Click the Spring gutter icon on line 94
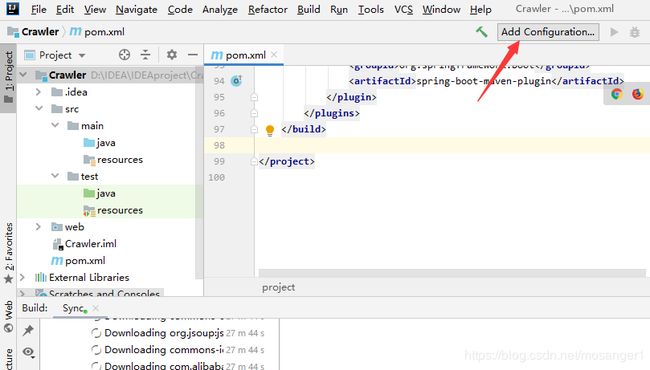The image size is (650, 370). coord(236,81)
